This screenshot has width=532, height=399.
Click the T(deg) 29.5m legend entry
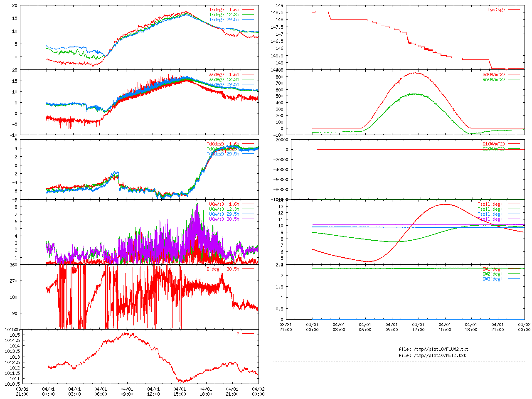coord(224,20)
